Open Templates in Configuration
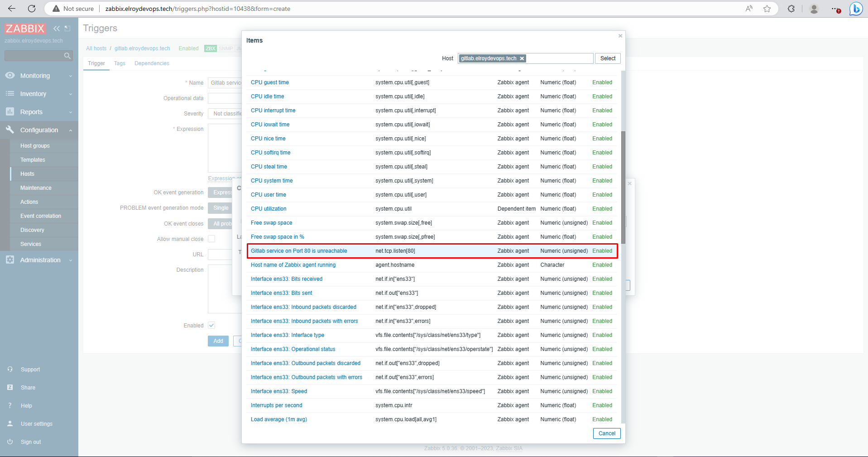This screenshot has width=868, height=457. (33, 160)
